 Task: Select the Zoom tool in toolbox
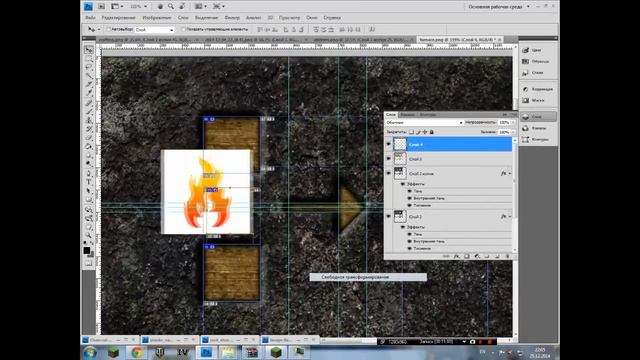(89, 236)
